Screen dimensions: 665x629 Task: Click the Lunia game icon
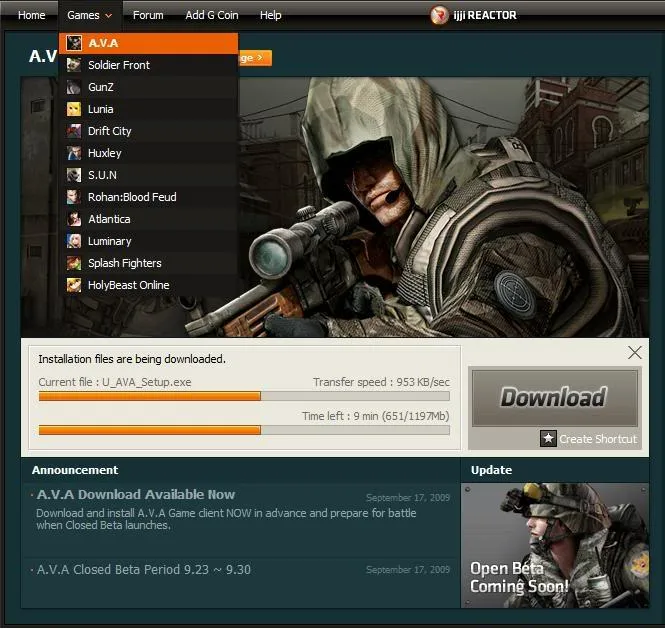coord(74,109)
